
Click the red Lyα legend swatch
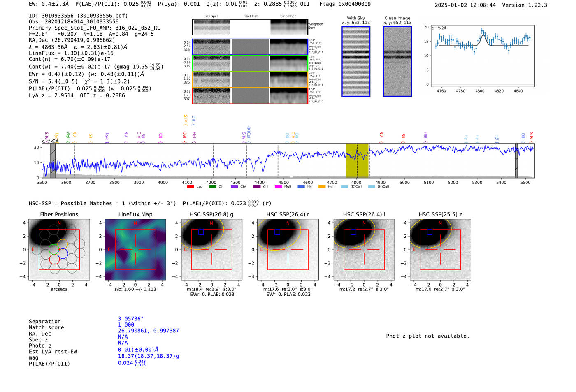pyautogui.click(x=190, y=186)
